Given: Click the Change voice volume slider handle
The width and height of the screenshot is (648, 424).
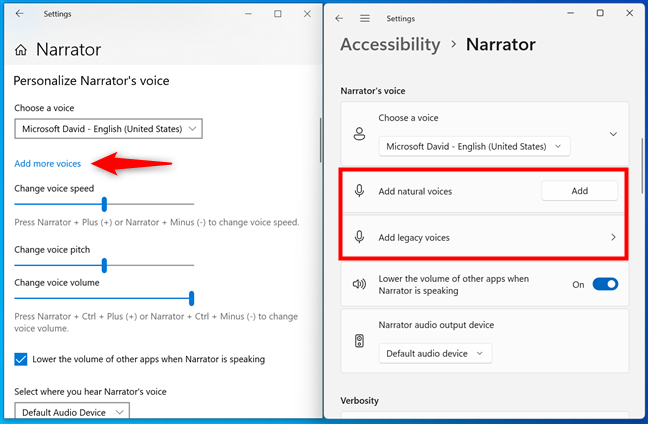Looking at the screenshot, I should point(191,298).
